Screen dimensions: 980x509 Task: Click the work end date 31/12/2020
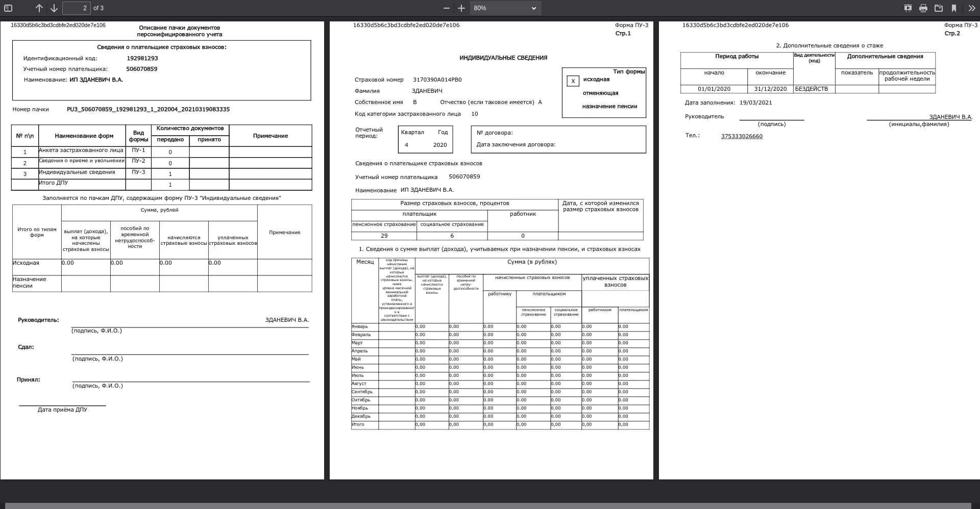(771, 89)
